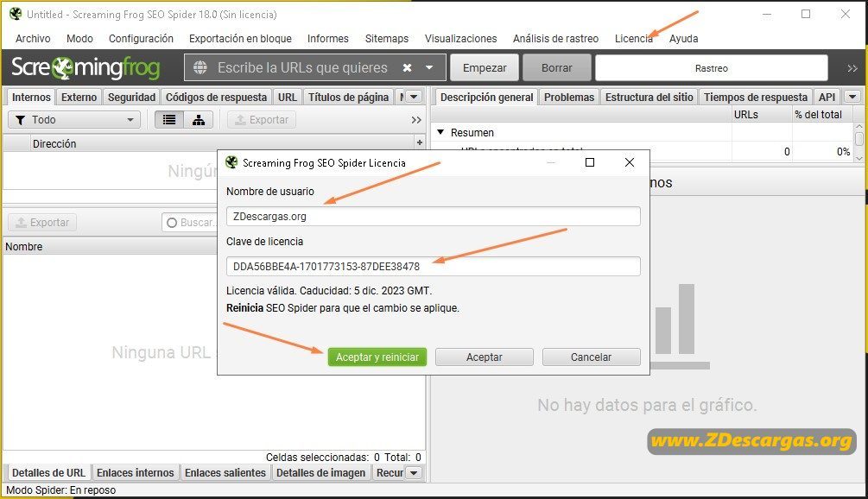
Task: Collapse the Resumen tree section
Action: coord(440,132)
